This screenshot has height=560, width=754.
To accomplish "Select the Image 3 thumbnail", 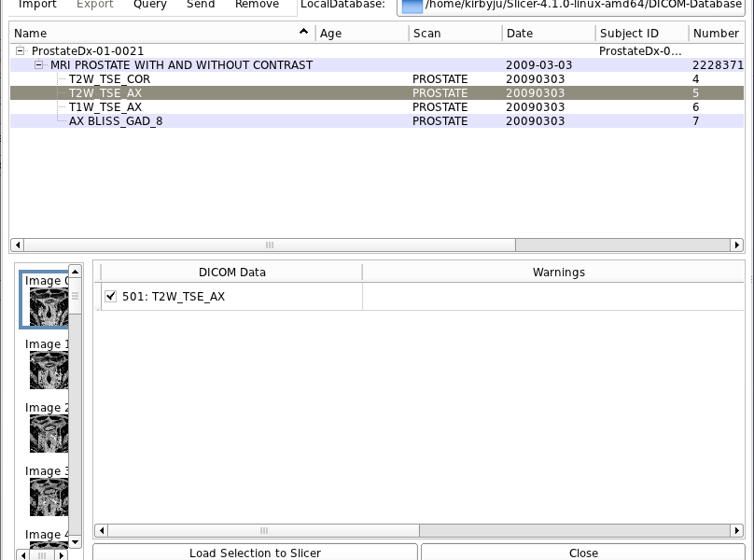I will [x=47, y=491].
